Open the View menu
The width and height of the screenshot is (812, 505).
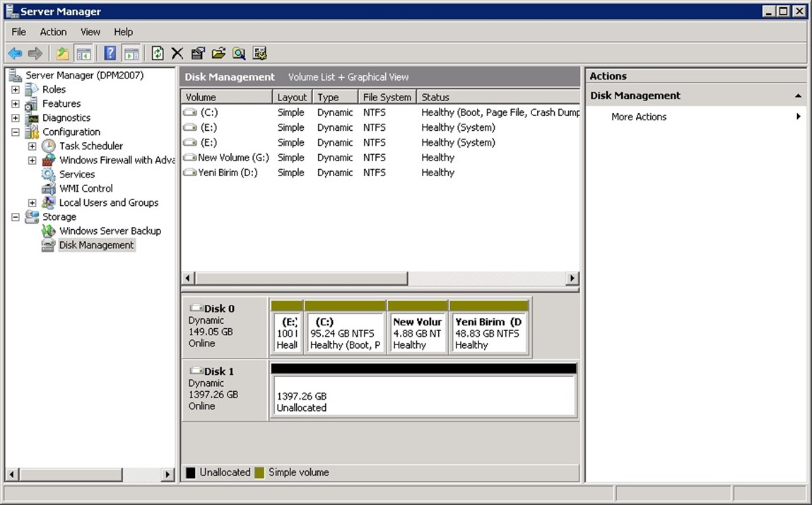[90, 32]
